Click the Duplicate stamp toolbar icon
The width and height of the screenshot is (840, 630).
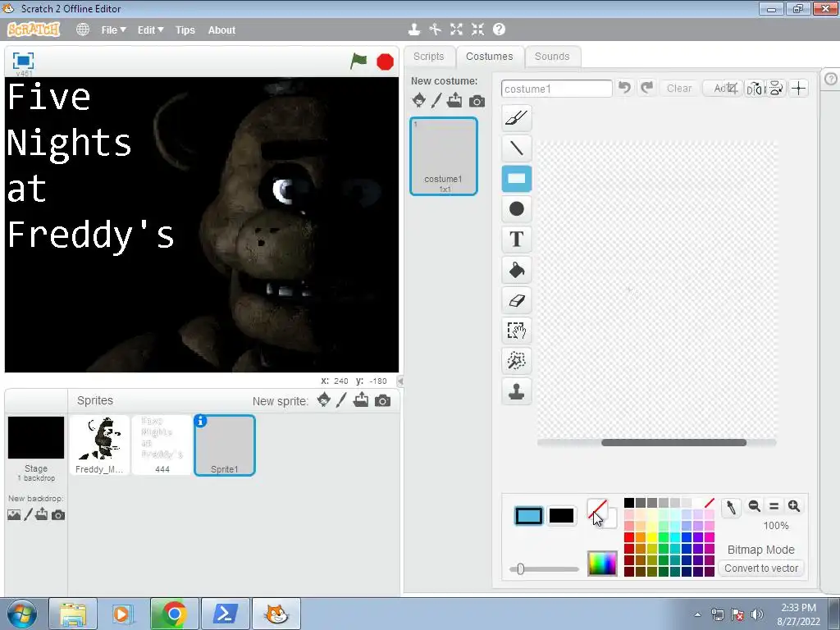(x=414, y=30)
